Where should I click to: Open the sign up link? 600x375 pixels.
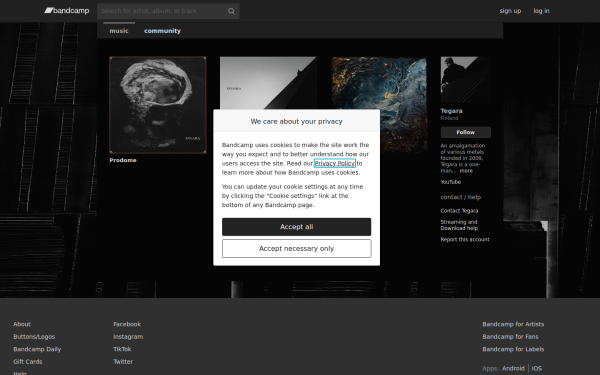coord(510,11)
